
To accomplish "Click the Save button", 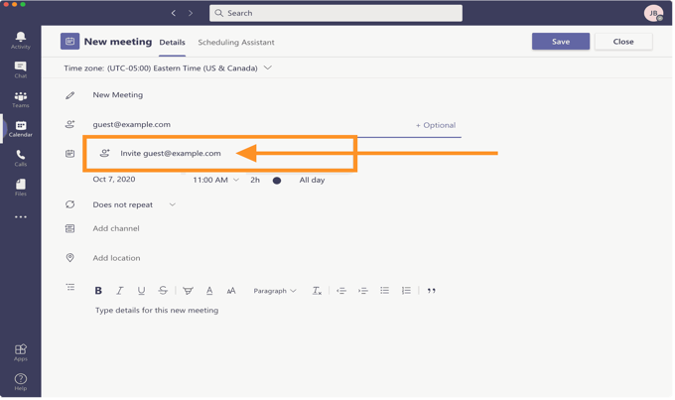I will pos(560,41).
